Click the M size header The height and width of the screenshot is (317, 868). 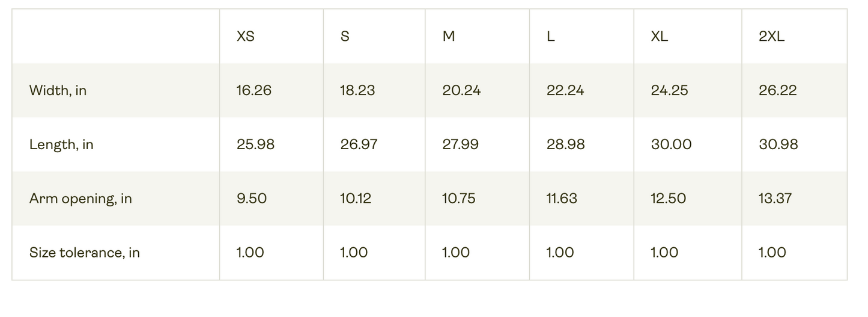[x=449, y=36]
